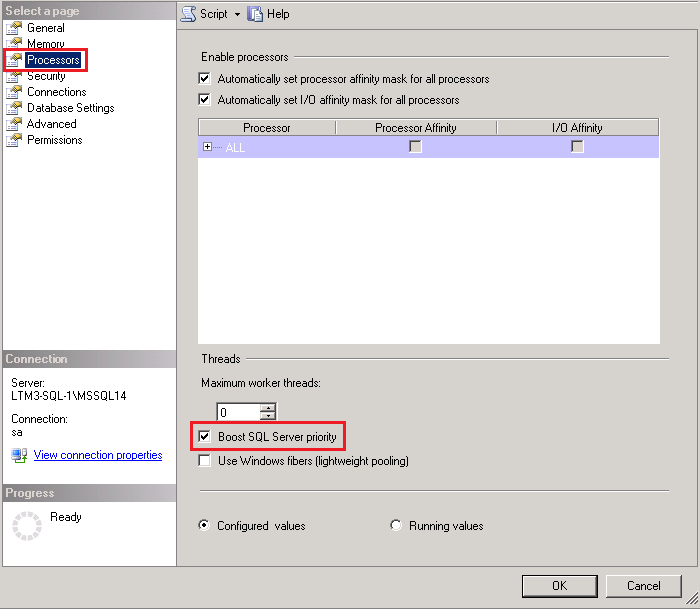The image size is (700, 609).
Task: Open the Connections page
Action: pyautogui.click(x=57, y=92)
